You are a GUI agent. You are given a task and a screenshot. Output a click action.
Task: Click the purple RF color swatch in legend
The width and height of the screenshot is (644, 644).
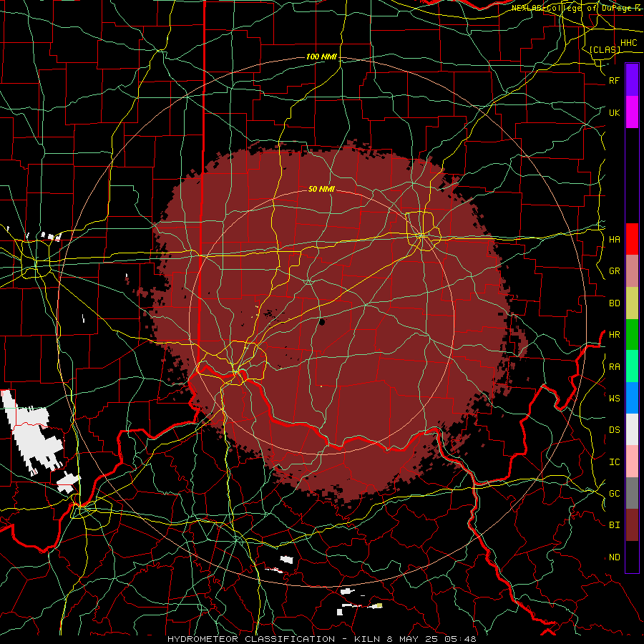(632, 80)
